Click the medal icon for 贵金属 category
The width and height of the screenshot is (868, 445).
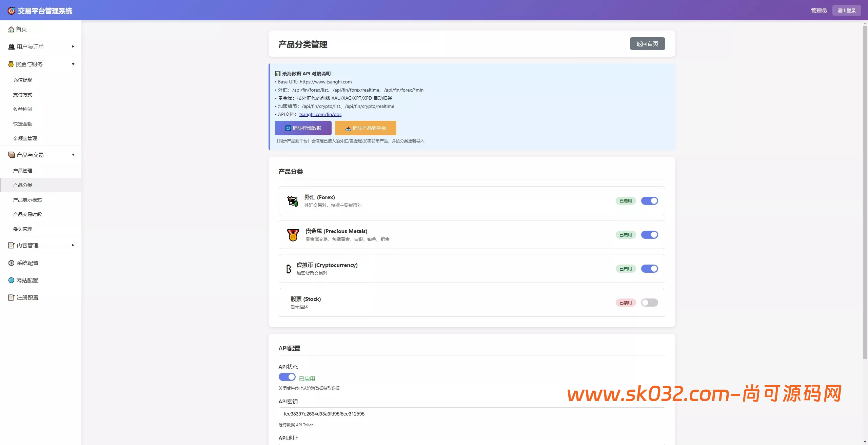[293, 235]
